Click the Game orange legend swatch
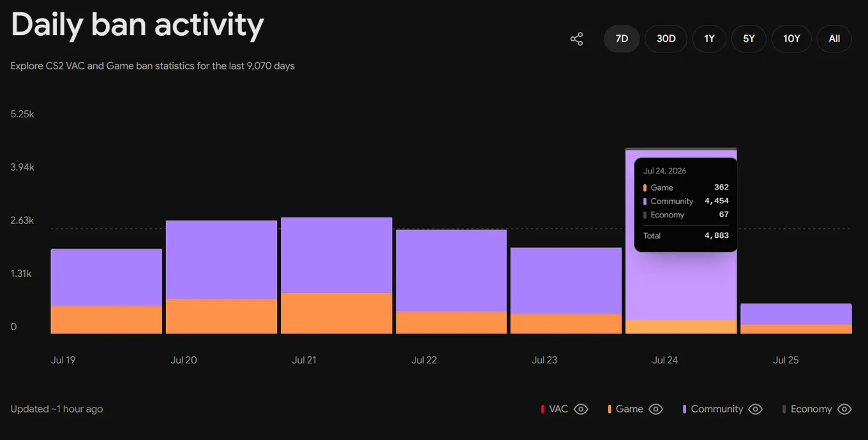The image size is (868, 440). click(610, 409)
